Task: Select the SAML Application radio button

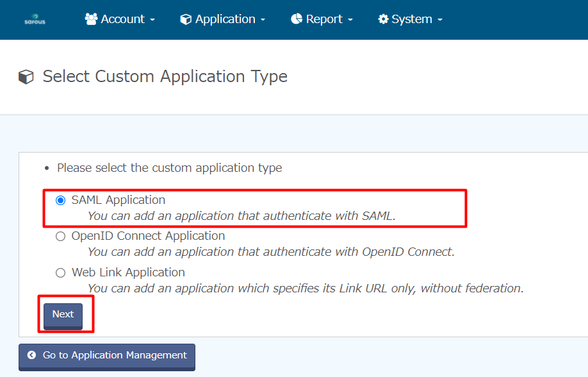Action: pos(61,200)
